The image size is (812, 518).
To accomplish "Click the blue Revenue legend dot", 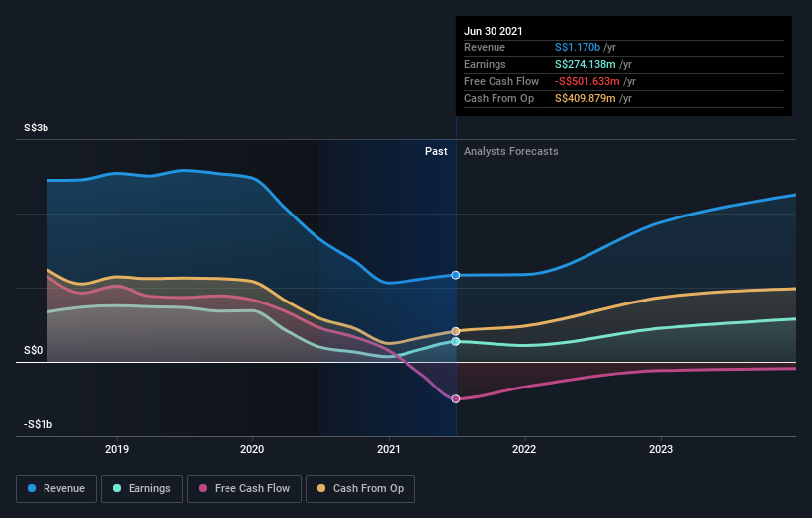I will tap(32, 488).
